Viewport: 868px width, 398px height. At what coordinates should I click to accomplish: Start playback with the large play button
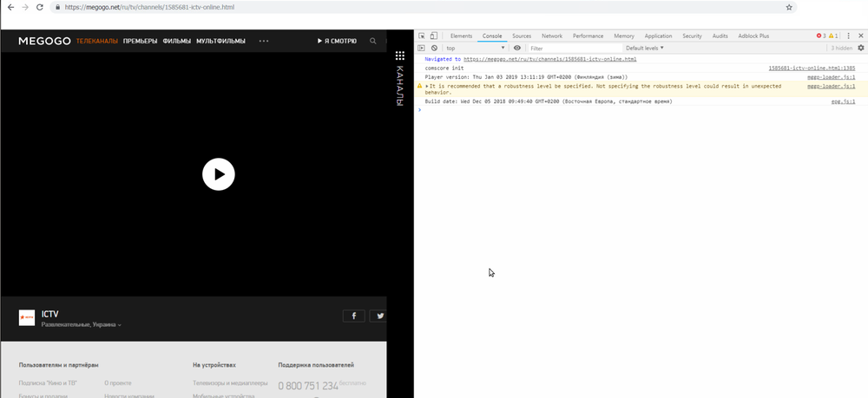coord(219,174)
